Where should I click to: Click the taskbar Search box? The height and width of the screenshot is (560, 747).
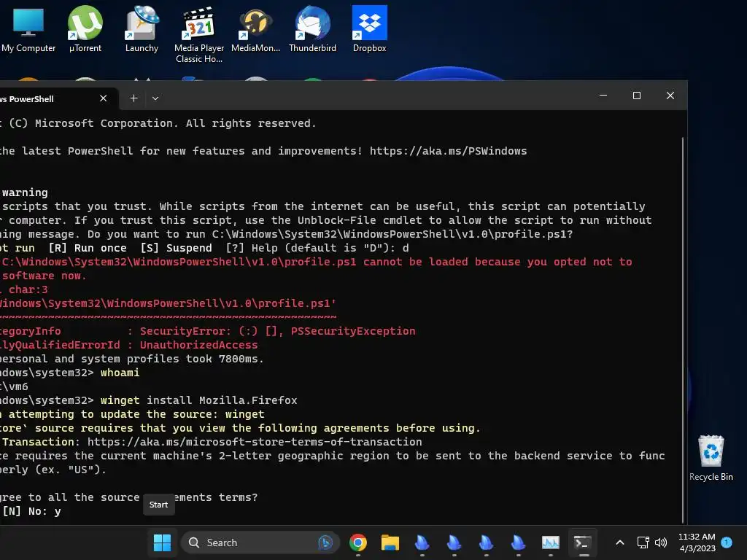(x=260, y=542)
